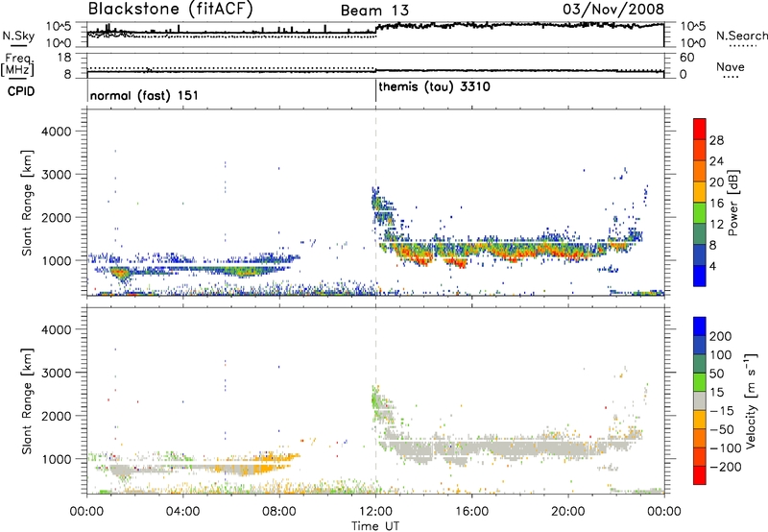
Task: Click the blue bottom of the Power color bar
Action: pyautogui.click(x=700, y=276)
